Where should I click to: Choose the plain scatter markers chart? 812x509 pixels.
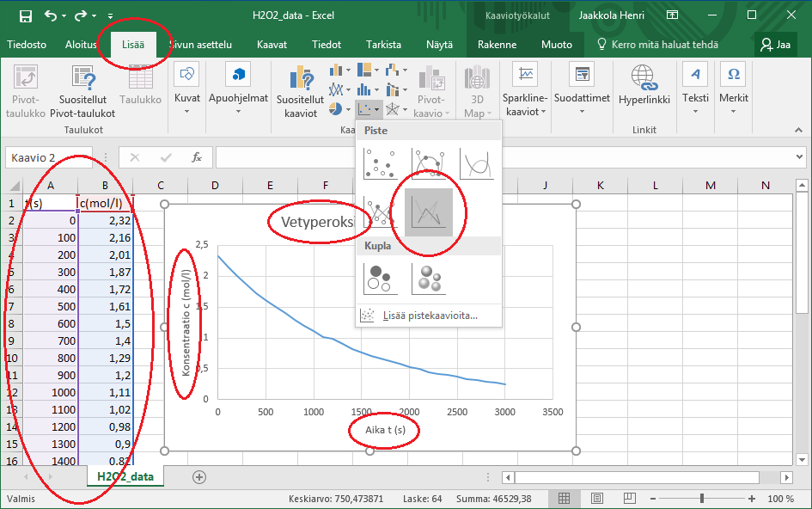coord(380,163)
